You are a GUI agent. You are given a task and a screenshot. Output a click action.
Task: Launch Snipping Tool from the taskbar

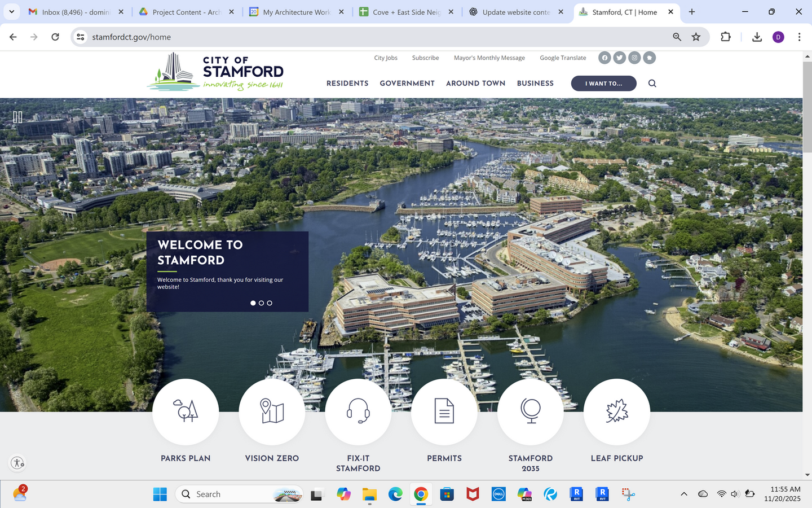point(628,494)
